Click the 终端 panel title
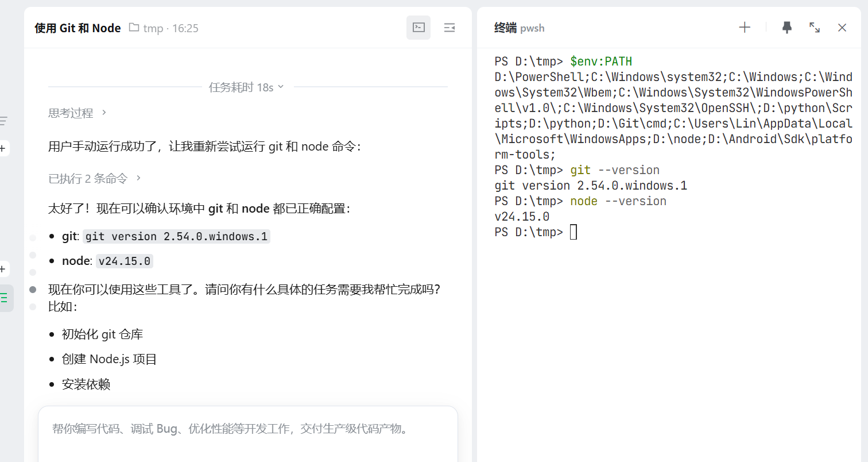868x462 pixels. 505,28
